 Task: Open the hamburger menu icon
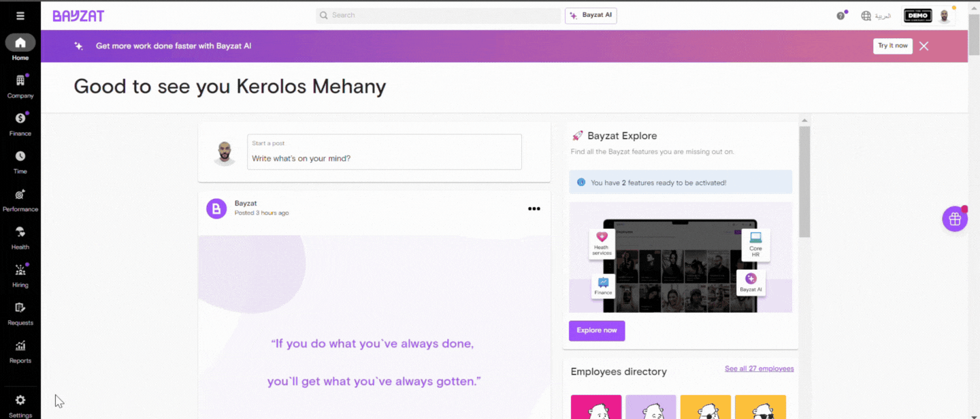20,16
